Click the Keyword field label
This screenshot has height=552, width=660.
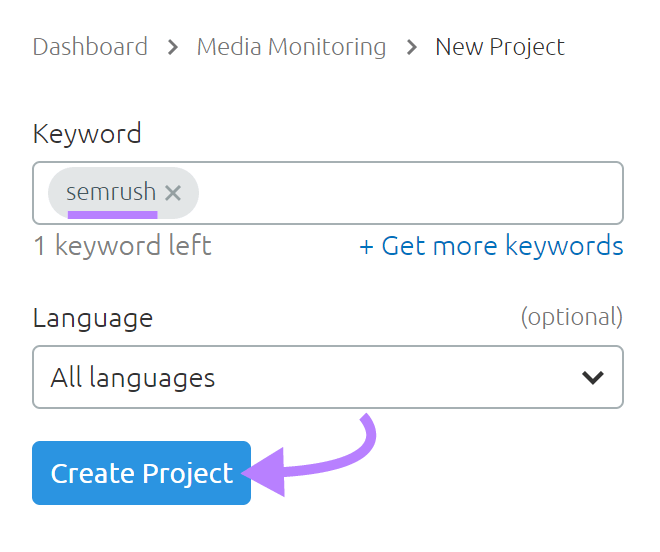[87, 133]
